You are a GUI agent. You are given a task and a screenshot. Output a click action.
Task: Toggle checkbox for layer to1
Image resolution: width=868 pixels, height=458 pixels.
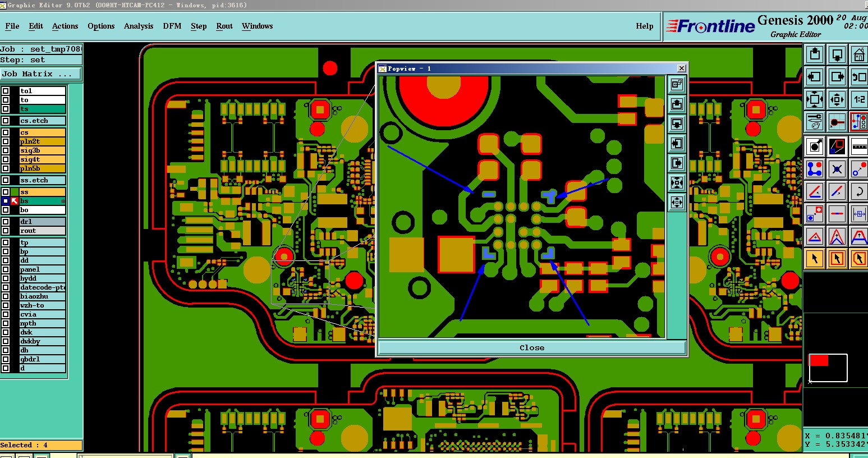click(6, 91)
